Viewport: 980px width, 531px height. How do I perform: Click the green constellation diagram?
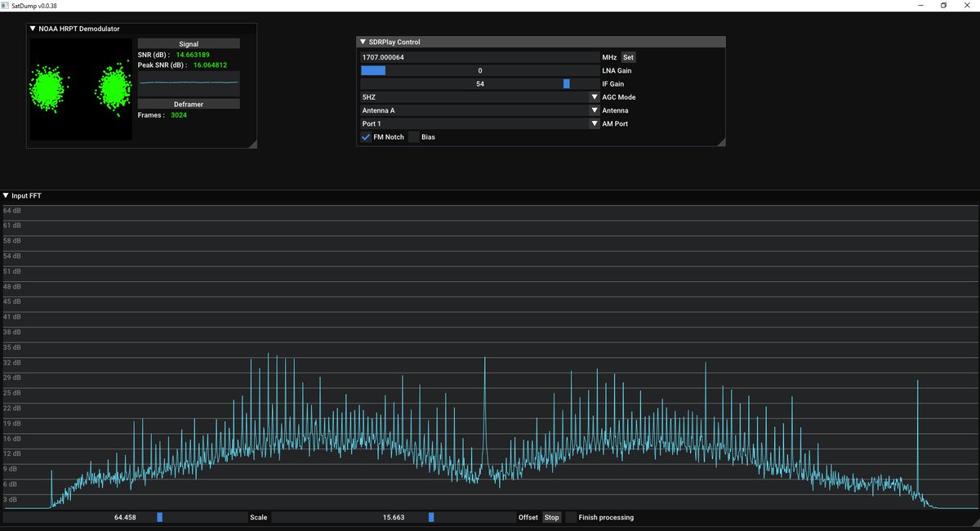click(81, 89)
